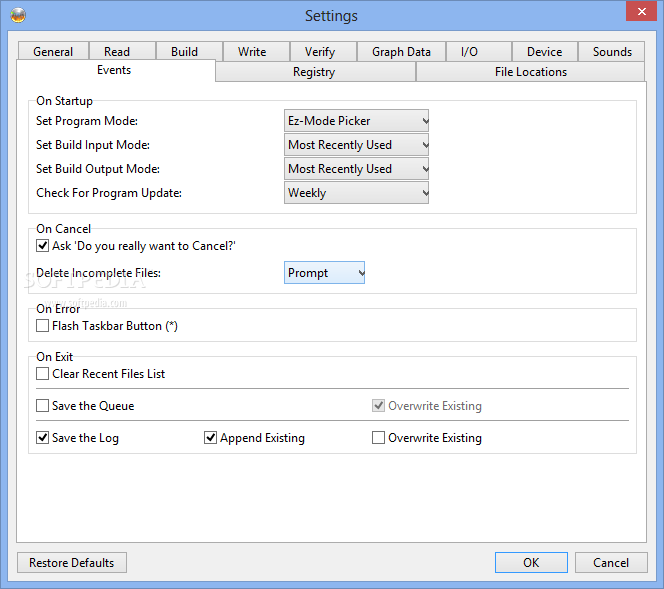This screenshot has width=664, height=589.
Task: Click the 'On Error' group heading
Action: [58, 309]
